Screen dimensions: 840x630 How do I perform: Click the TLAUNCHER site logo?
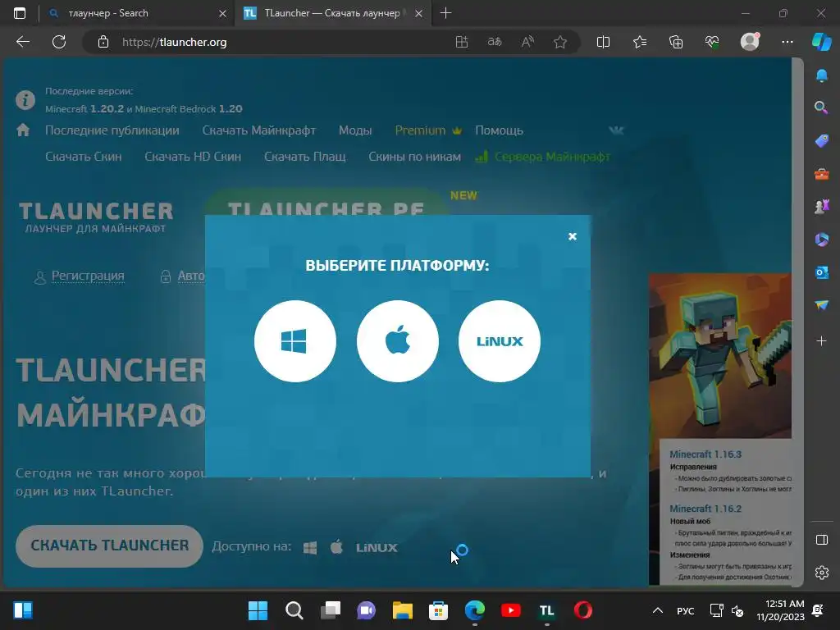pos(96,217)
